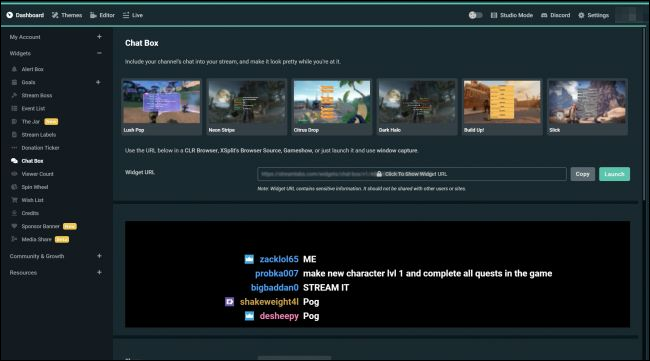
Task: Select the Lush Pop theme thumbnail
Action: pos(161,107)
